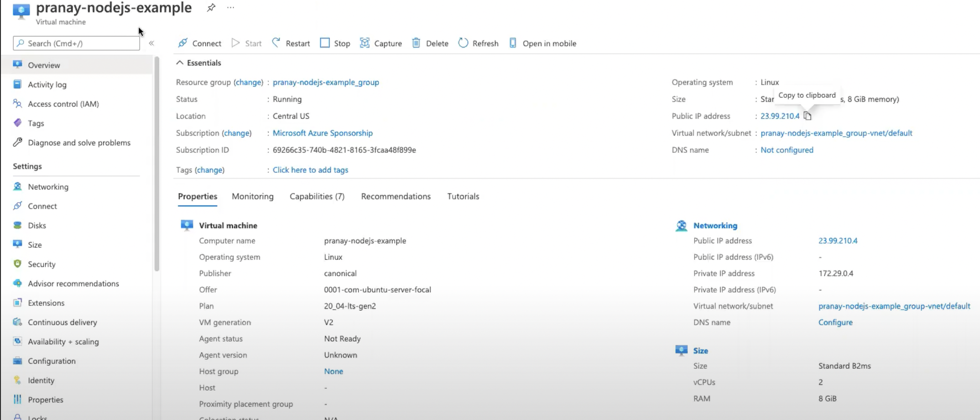Collapse the left sidebar menu

(x=151, y=43)
